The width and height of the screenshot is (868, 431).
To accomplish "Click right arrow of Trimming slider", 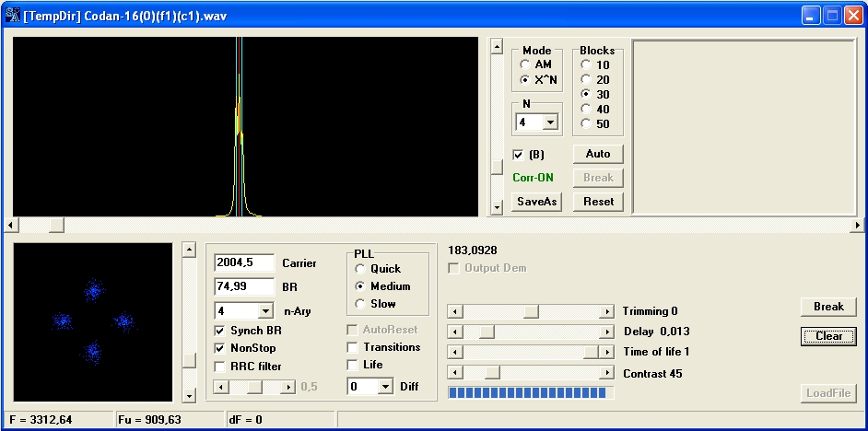I will click(x=606, y=312).
